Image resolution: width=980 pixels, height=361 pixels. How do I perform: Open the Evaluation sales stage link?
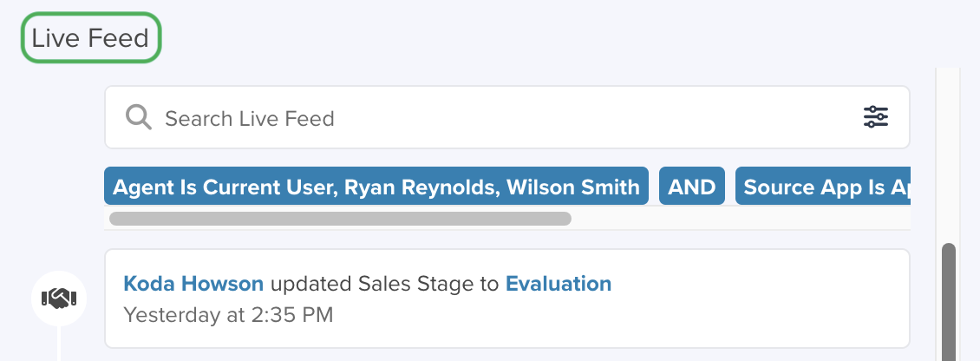click(x=559, y=284)
